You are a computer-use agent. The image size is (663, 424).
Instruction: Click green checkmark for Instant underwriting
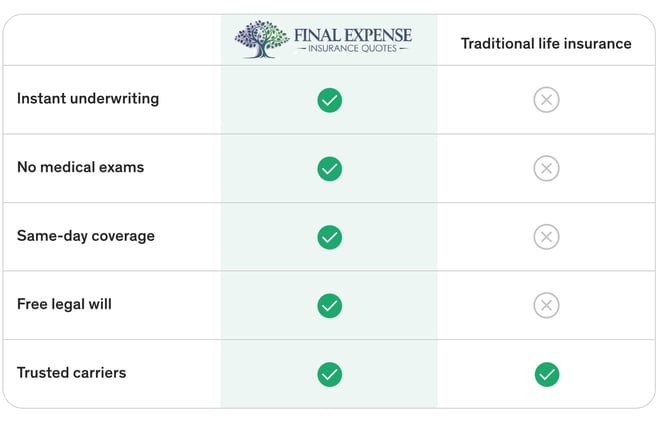[x=330, y=100]
